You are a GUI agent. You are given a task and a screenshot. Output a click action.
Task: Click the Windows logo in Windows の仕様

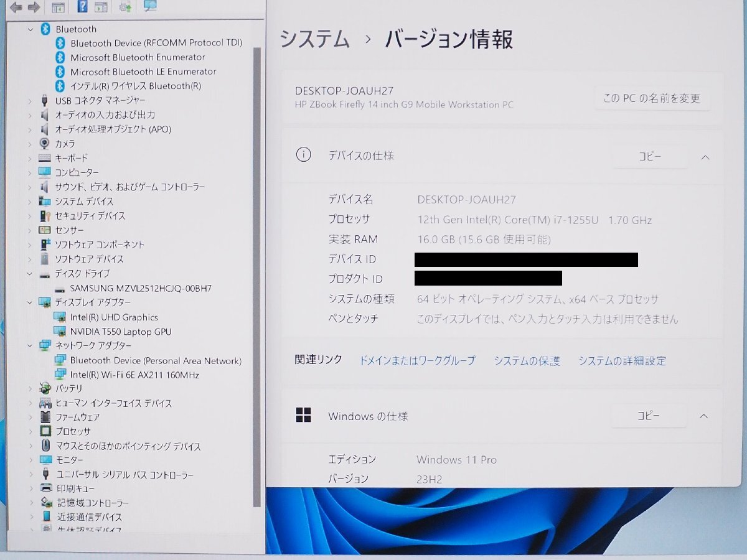coord(303,415)
